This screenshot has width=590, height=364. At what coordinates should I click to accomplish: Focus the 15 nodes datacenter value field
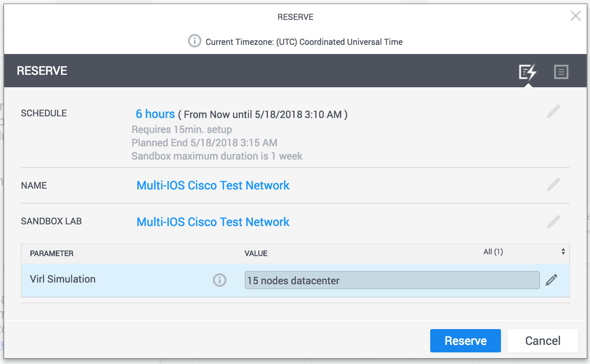coord(392,280)
